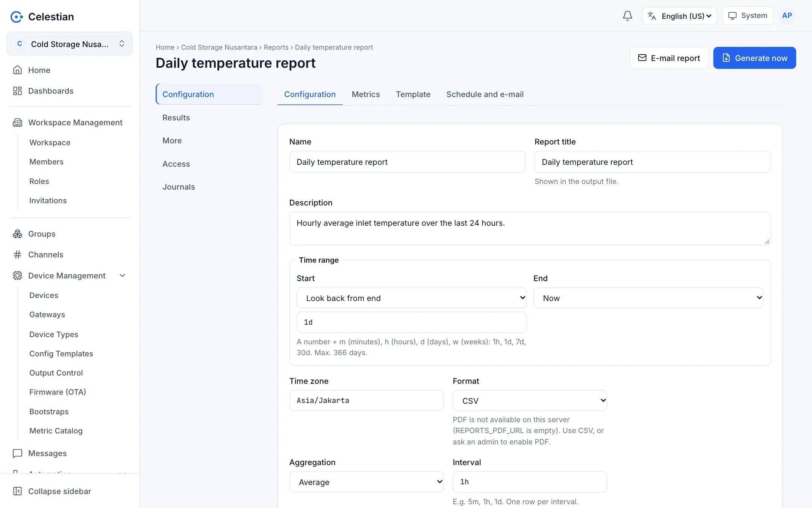Click the E-mail report button
The height and width of the screenshot is (508, 812).
pyautogui.click(x=669, y=58)
